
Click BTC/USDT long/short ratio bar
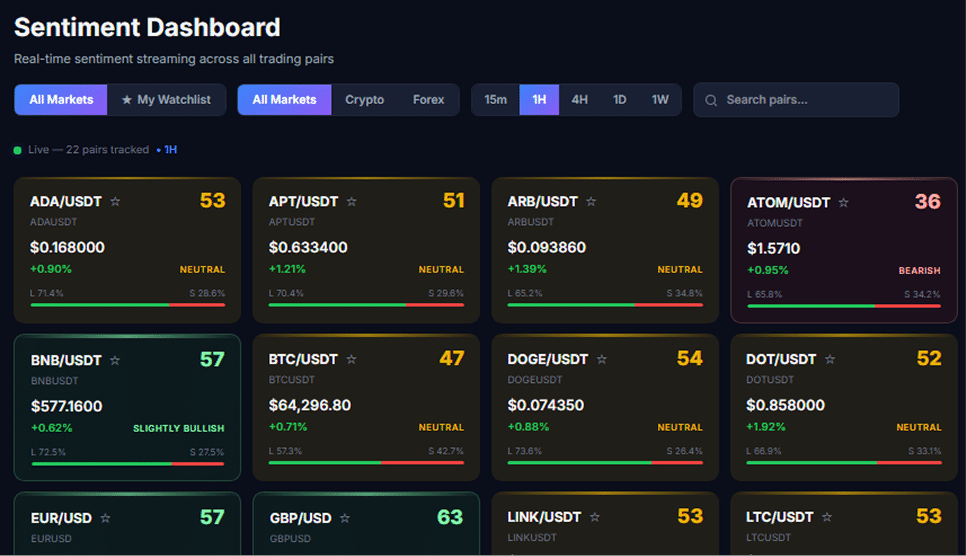[366, 462]
